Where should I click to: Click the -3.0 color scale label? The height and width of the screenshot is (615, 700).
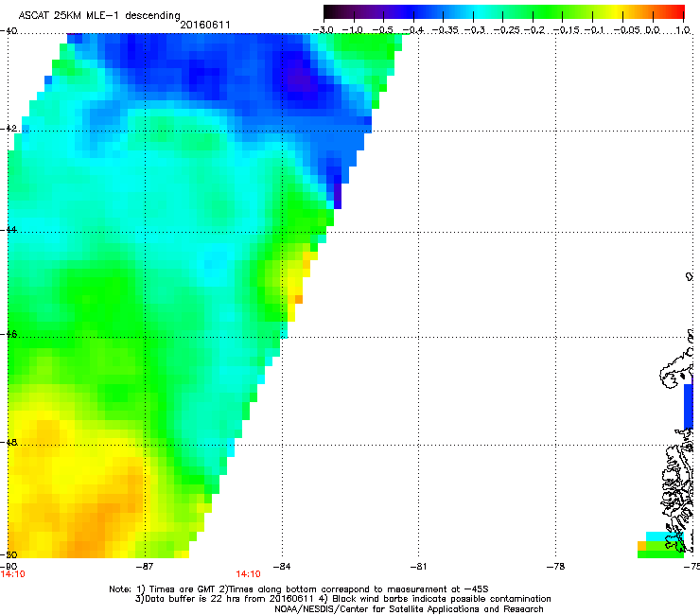(323, 30)
